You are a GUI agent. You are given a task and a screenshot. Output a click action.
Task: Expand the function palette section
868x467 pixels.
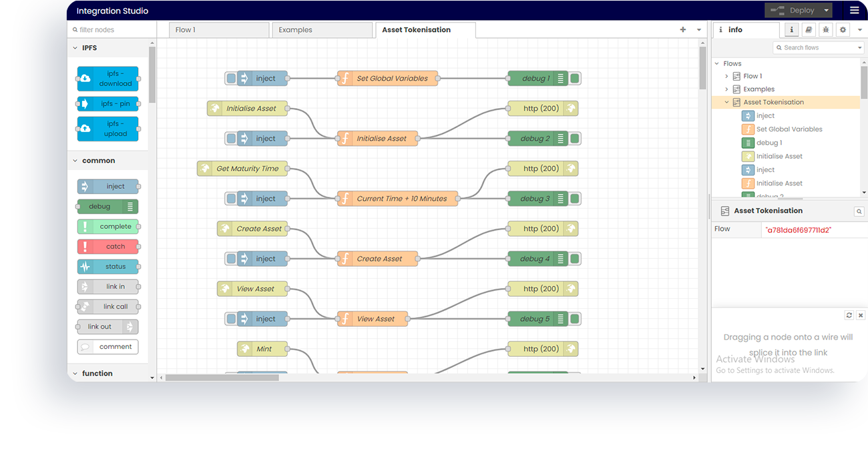pos(75,373)
